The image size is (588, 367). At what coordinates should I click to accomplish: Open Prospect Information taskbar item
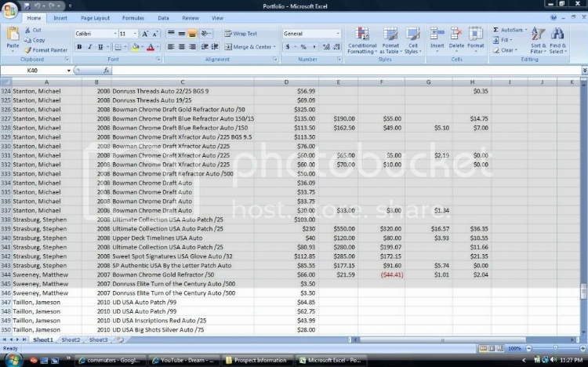coord(256,360)
